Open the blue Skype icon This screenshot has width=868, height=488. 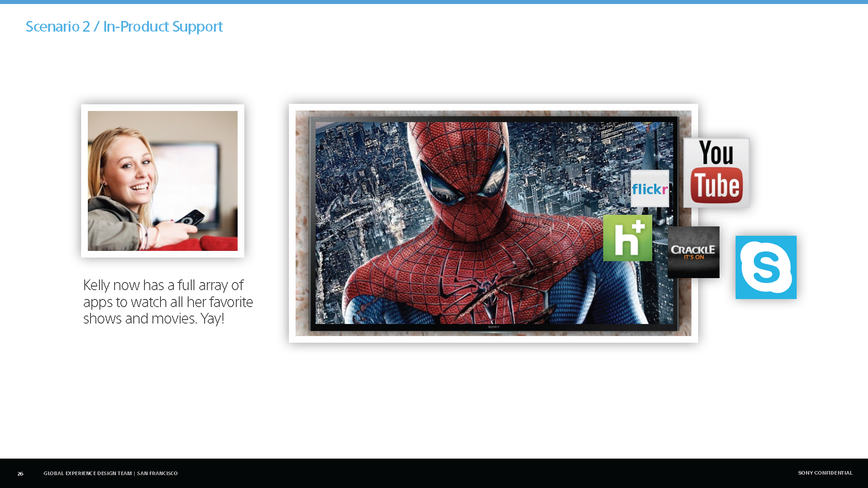click(766, 267)
